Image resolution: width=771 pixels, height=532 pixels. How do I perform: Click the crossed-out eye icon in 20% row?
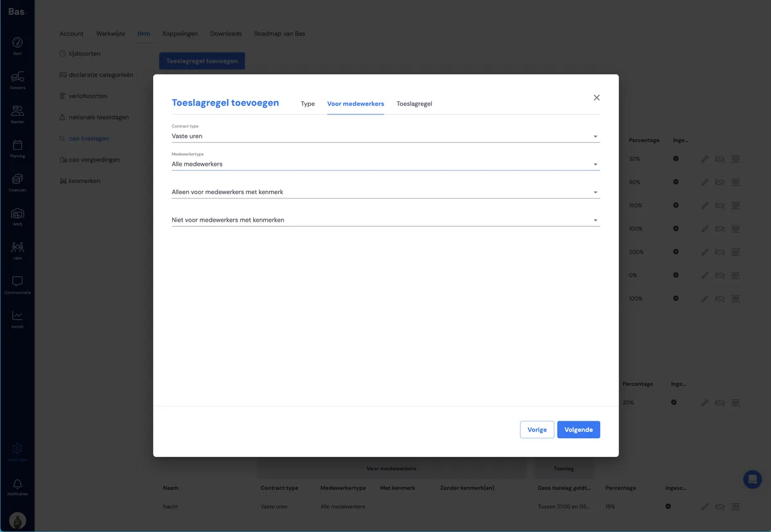(720, 402)
